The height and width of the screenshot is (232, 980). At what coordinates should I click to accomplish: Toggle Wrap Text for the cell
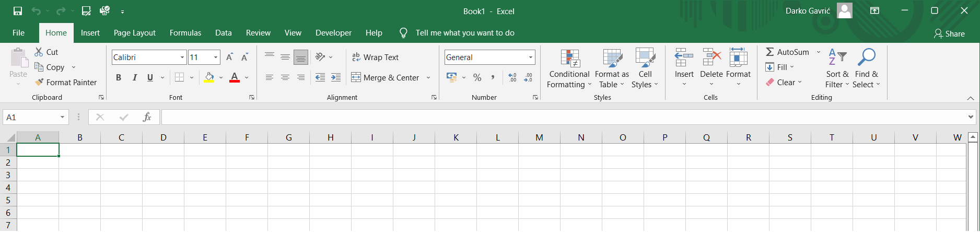[375, 57]
